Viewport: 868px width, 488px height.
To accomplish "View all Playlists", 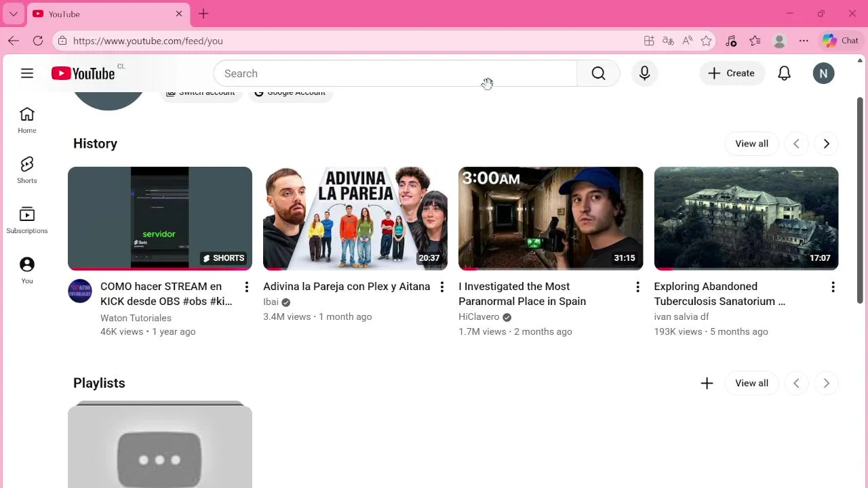I will pyautogui.click(x=751, y=383).
